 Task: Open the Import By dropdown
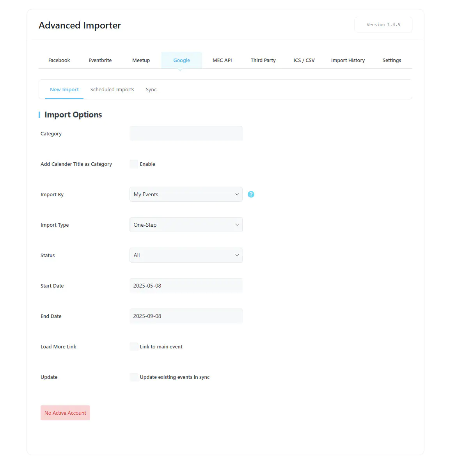(x=186, y=194)
